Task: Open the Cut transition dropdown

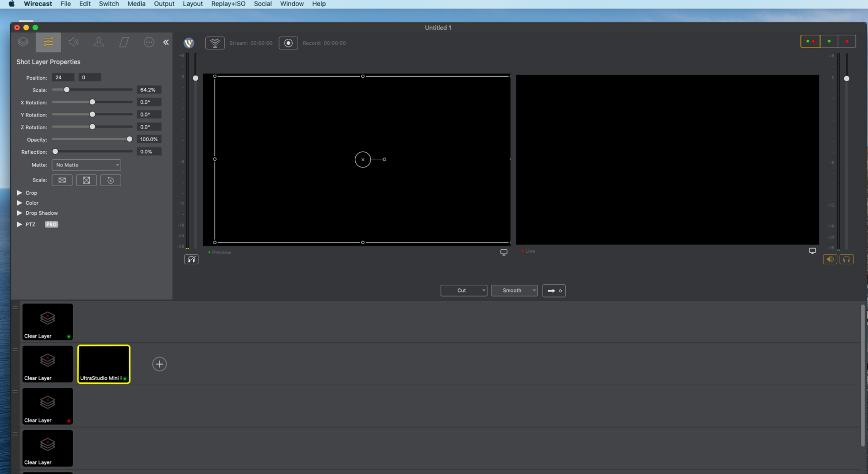Action: pyautogui.click(x=464, y=290)
